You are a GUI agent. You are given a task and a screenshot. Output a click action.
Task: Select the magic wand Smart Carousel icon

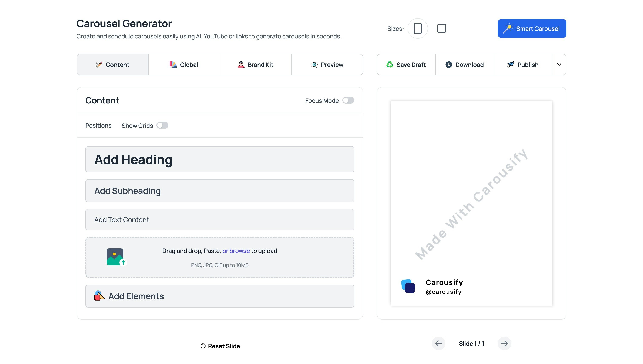[x=508, y=28]
